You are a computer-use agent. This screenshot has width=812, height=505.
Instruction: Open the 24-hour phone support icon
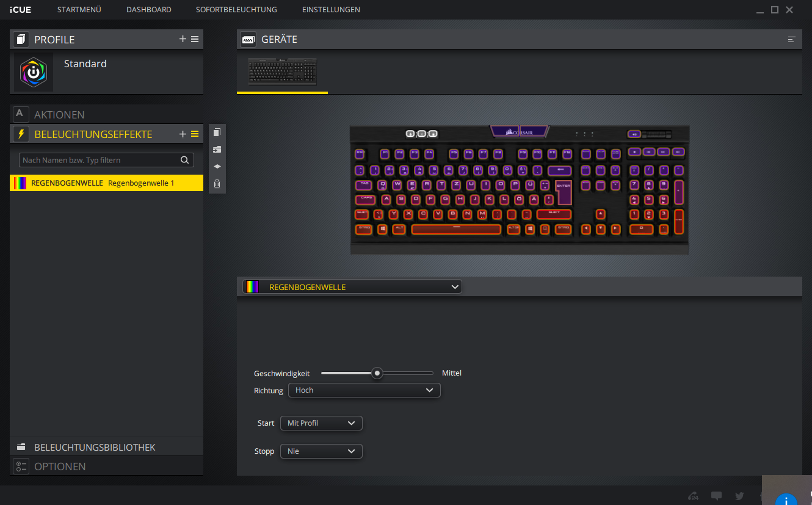tap(693, 496)
